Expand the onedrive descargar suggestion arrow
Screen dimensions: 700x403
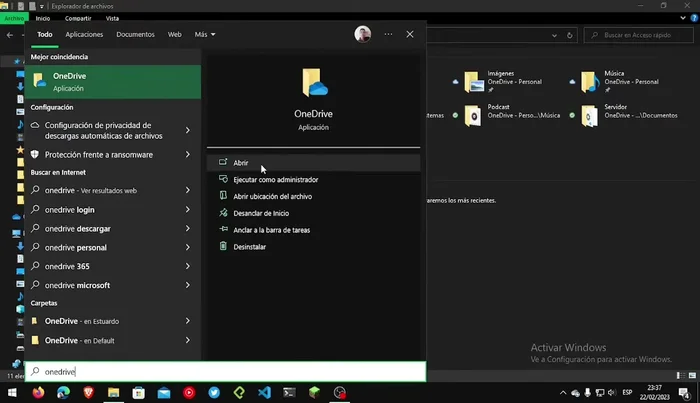tap(188, 229)
